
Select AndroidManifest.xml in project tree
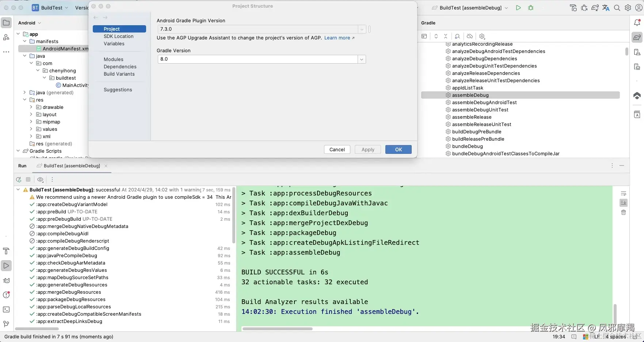pyautogui.click(x=65, y=49)
